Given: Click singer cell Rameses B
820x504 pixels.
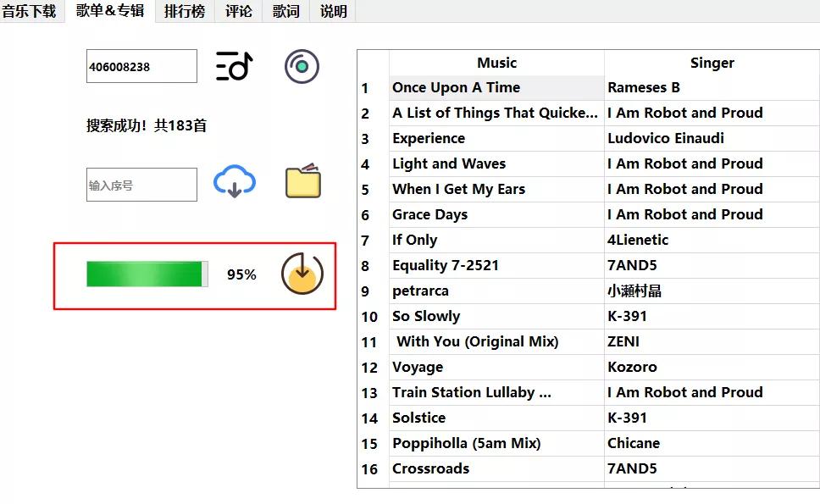Looking at the screenshot, I should (712, 88).
